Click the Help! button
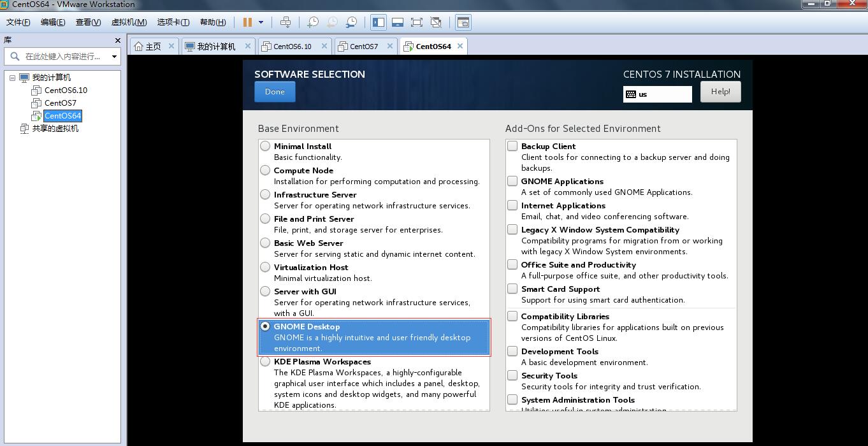The height and width of the screenshot is (446, 868). point(720,92)
